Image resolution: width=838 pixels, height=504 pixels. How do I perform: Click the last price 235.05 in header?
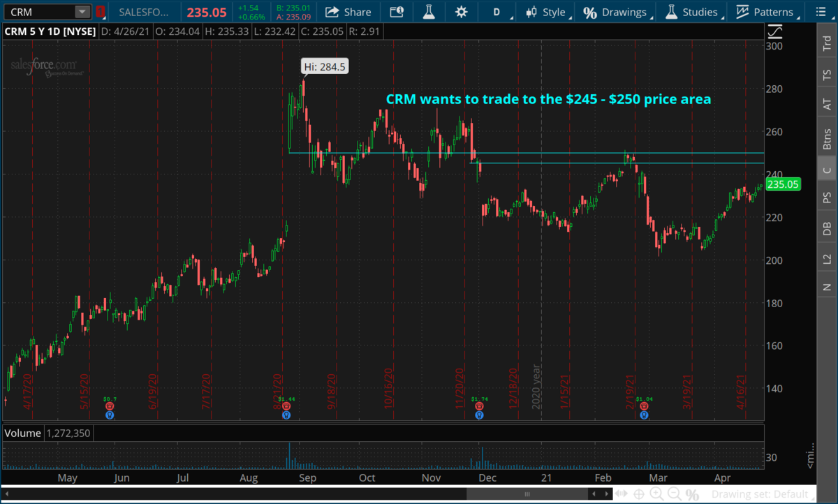tap(207, 12)
